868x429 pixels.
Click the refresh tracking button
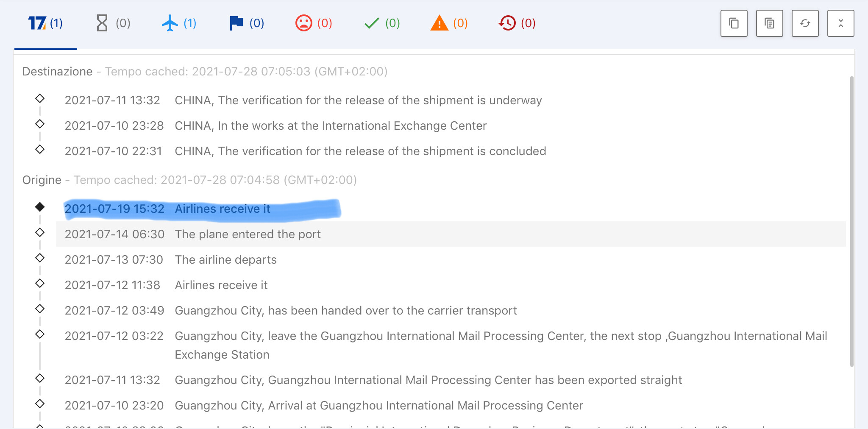[805, 23]
